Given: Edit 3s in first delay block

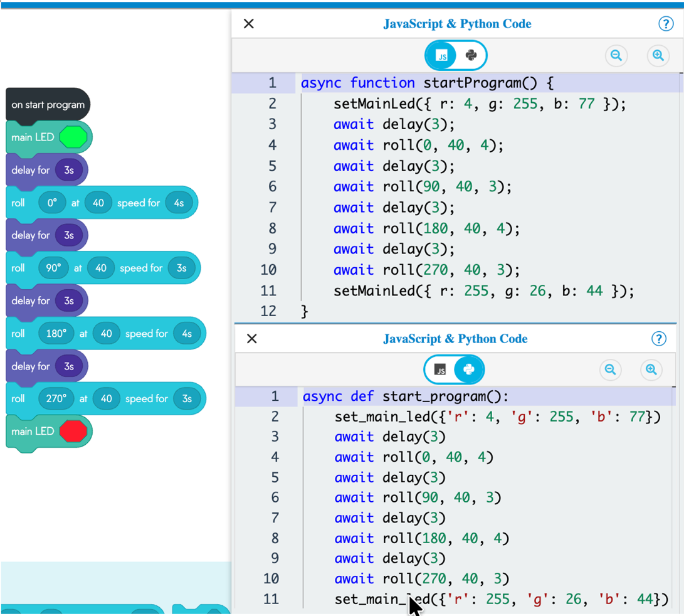Looking at the screenshot, I should pos(69,170).
